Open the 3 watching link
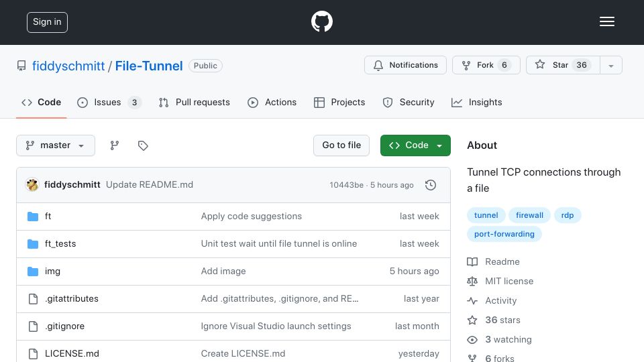The width and height of the screenshot is (644, 362). click(x=508, y=339)
